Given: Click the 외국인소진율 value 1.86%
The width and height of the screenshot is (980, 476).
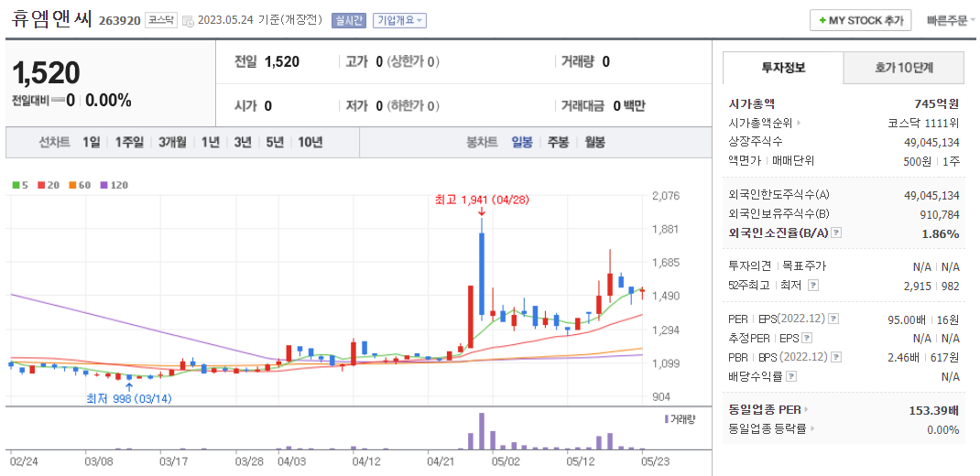Looking at the screenshot, I should pos(941,233).
